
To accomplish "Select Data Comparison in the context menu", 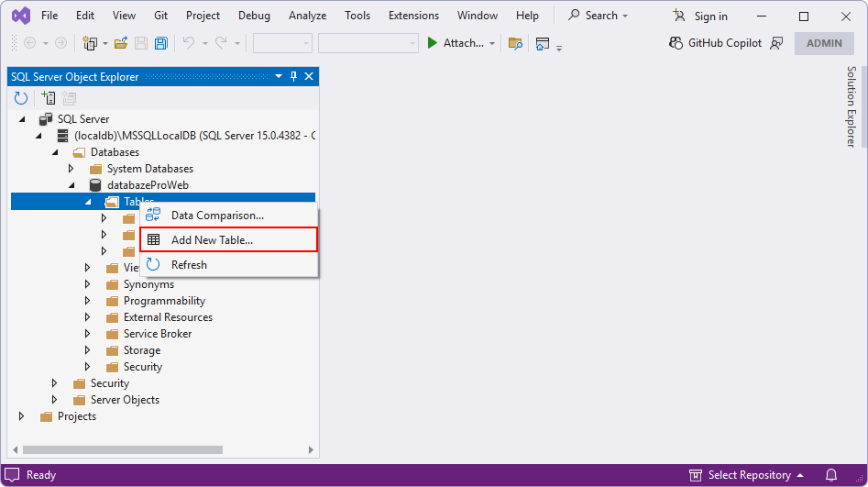I will tap(217, 216).
